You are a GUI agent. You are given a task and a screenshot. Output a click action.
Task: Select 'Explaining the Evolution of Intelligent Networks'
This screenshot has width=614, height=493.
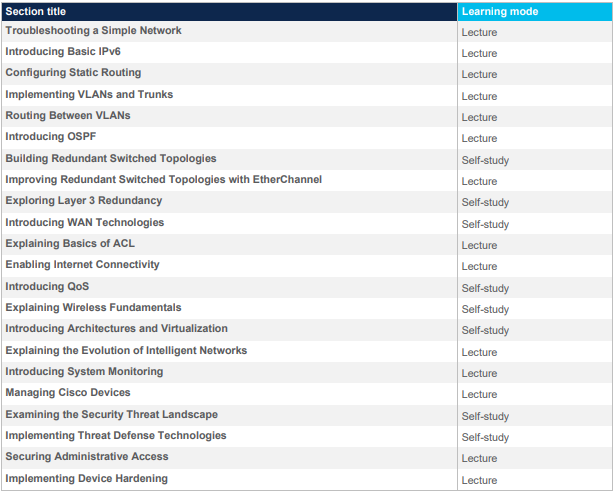tap(126, 350)
